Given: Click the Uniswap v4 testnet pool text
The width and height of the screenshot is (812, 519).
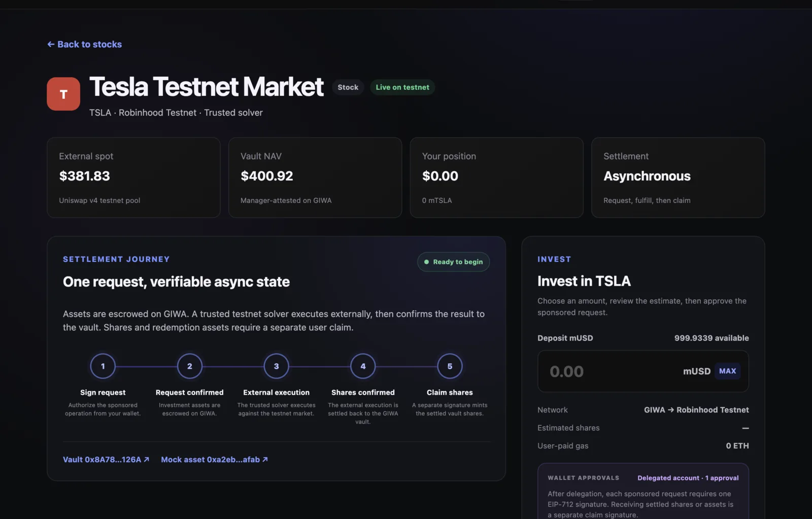Looking at the screenshot, I should click(x=99, y=200).
